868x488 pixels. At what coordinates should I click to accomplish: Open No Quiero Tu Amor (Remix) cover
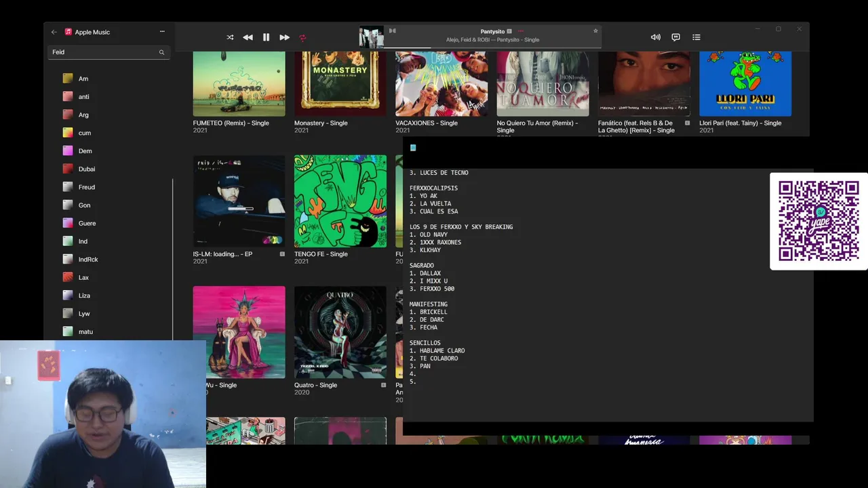[x=542, y=83]
